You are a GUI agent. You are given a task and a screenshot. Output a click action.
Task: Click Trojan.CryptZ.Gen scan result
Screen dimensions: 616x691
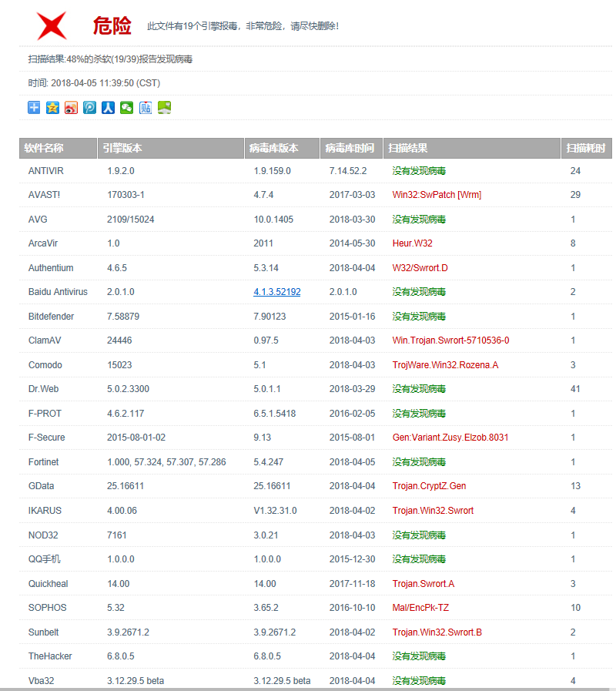pos(429,485)
